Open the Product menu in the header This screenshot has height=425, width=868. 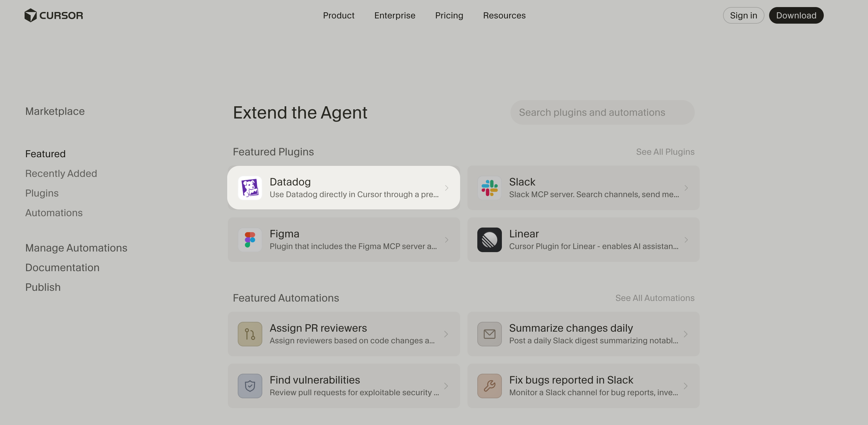coord(339,15)
